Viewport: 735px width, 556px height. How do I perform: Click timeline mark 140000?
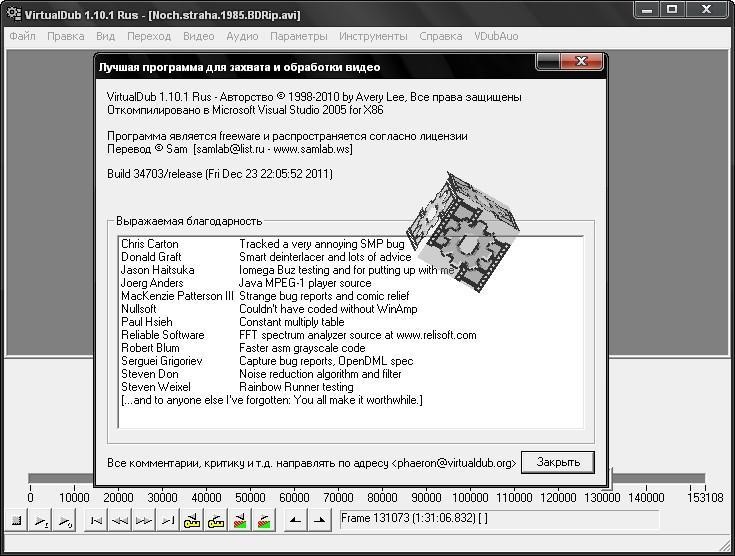click(646, 497)
